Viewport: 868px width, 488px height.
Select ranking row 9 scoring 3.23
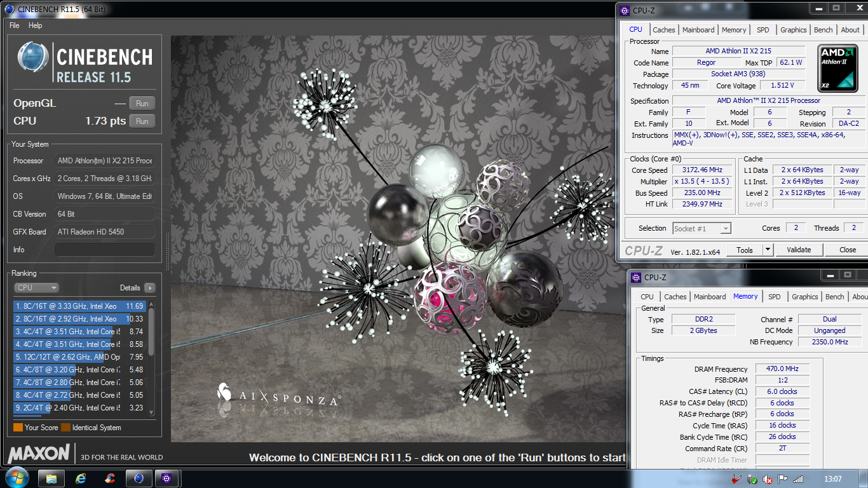click(x=80, y=408)
